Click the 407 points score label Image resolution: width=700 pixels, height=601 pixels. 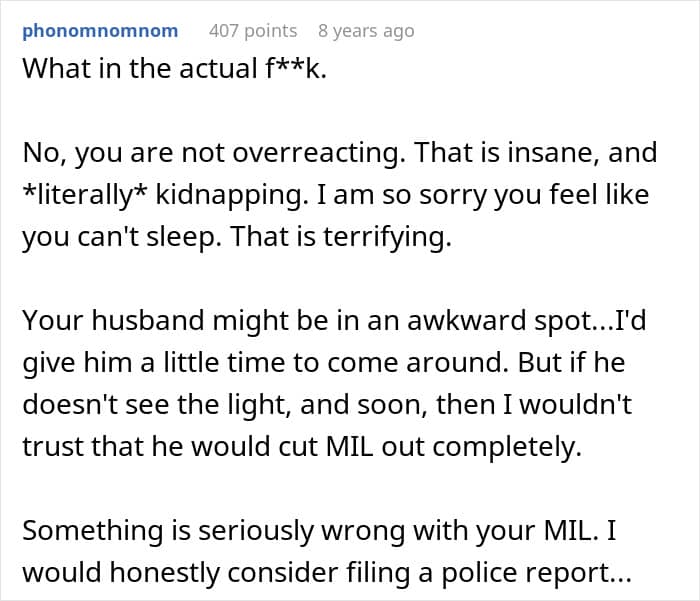point(253,31)
